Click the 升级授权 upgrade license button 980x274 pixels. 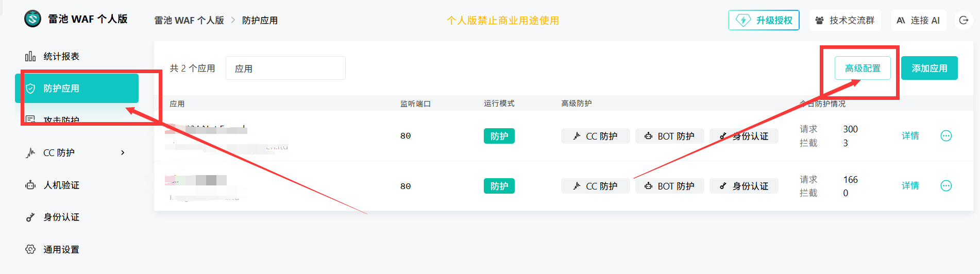tap(764, 20)
